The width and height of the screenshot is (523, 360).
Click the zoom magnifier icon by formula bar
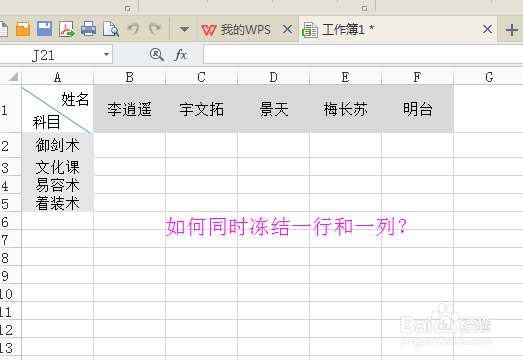156,54
